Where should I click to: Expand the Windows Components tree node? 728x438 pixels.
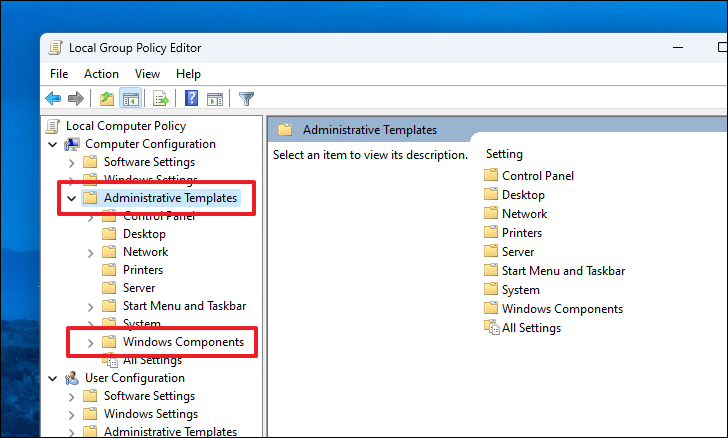point(91,343)
